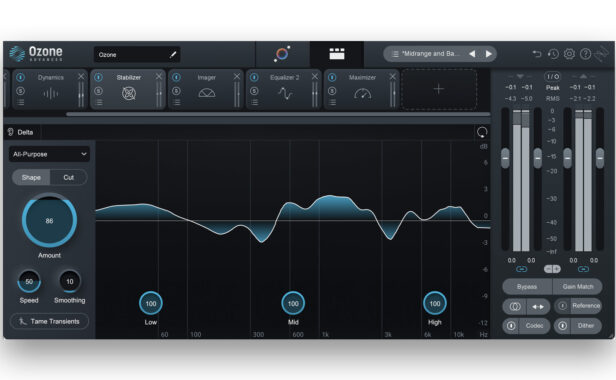Click the Ozone logo icon
This screenshot has height=380, width=616.
tap(17, 54)
